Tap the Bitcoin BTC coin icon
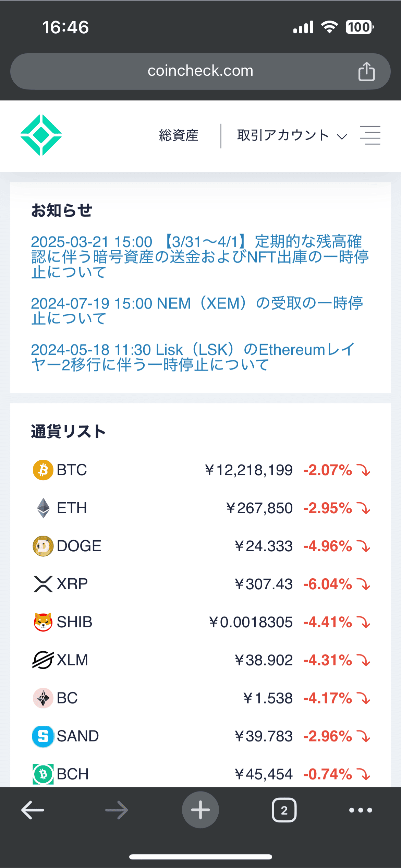Image resolution: width=401 pixels, height=868 pixels. tap(43, 470)
